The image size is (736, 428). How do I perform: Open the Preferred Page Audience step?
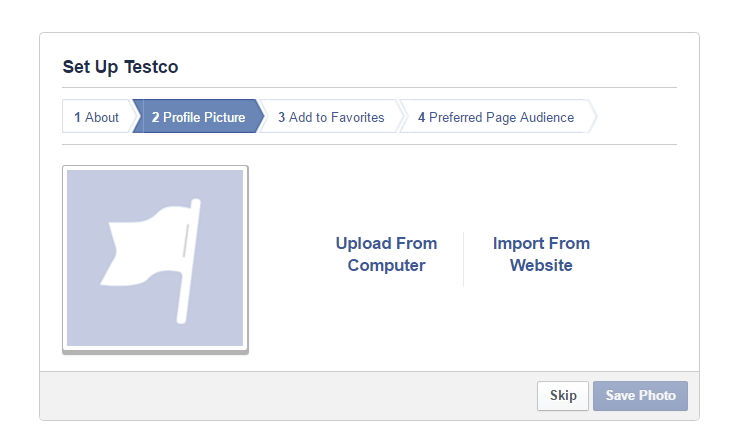click(x=496, y=117)
